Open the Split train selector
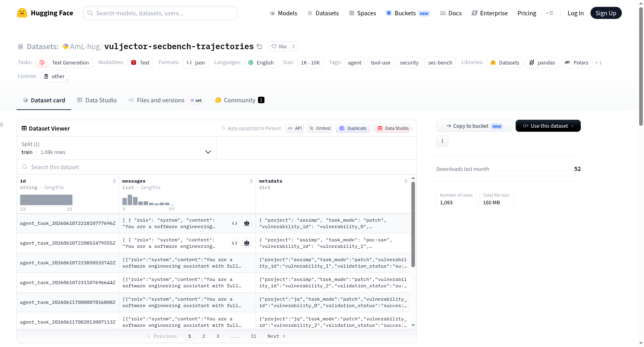This screenshot has width=644, height=347. pos(116,148)
